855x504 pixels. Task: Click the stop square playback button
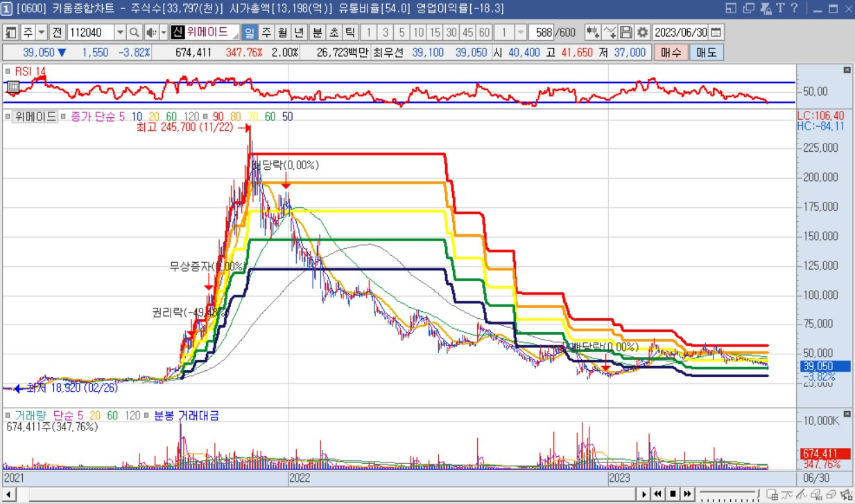tap(673, 494)
